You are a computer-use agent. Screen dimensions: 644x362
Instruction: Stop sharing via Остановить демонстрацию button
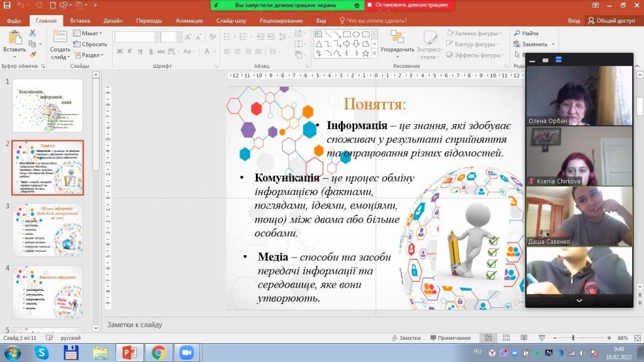(410, 5)
